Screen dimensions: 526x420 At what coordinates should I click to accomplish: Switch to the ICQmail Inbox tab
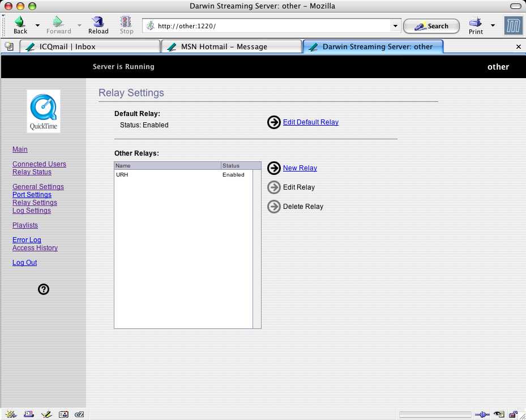pos(89,46)
